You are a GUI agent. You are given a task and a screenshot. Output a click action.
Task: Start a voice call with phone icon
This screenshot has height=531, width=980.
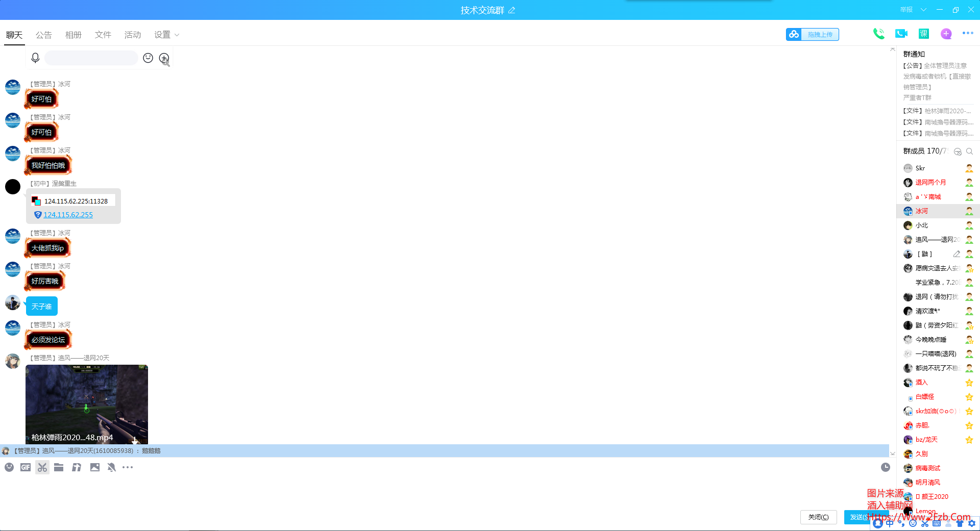pos(878,34)
